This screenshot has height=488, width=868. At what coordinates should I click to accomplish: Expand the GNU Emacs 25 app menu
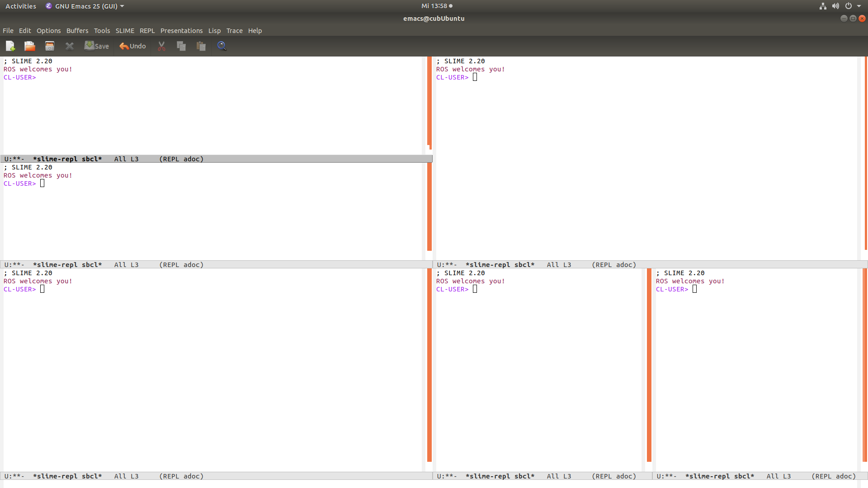pyautogui.click(x=85, y=6)
